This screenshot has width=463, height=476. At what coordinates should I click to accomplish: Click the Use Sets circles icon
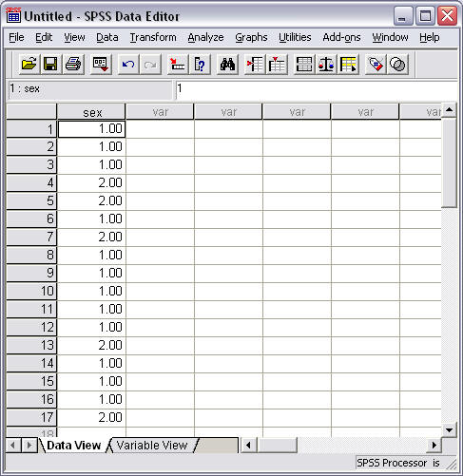point(397,65)
